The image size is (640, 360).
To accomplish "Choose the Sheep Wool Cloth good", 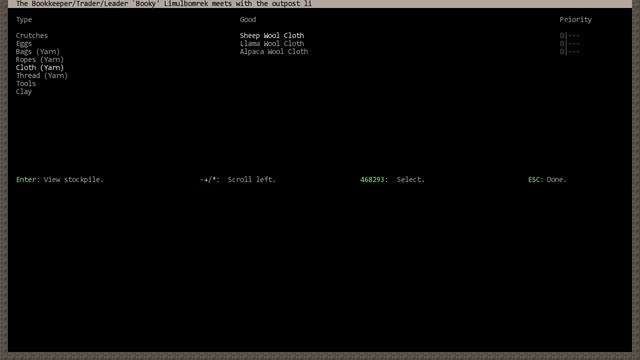I will 272,36.
